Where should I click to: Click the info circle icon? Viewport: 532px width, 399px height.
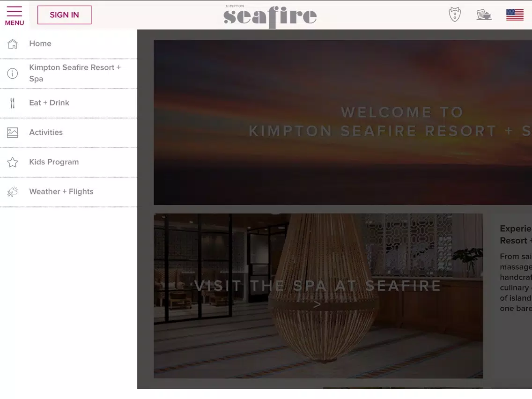[13, 73]
